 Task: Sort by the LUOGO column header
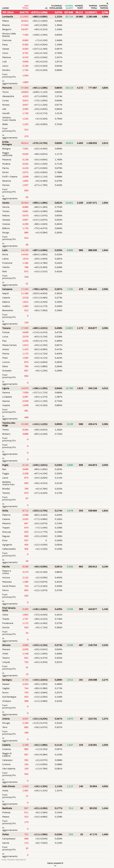(x=5, y=8)
